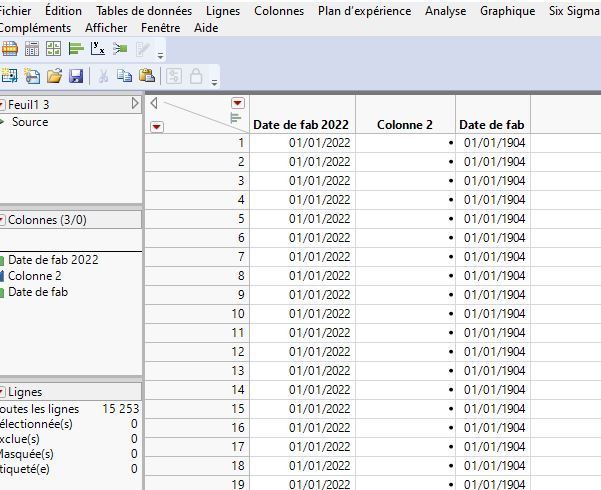The height and width of the screenshot is (490, 601).
Task: Open the Fenêtre menu
Action: (161, 28)
